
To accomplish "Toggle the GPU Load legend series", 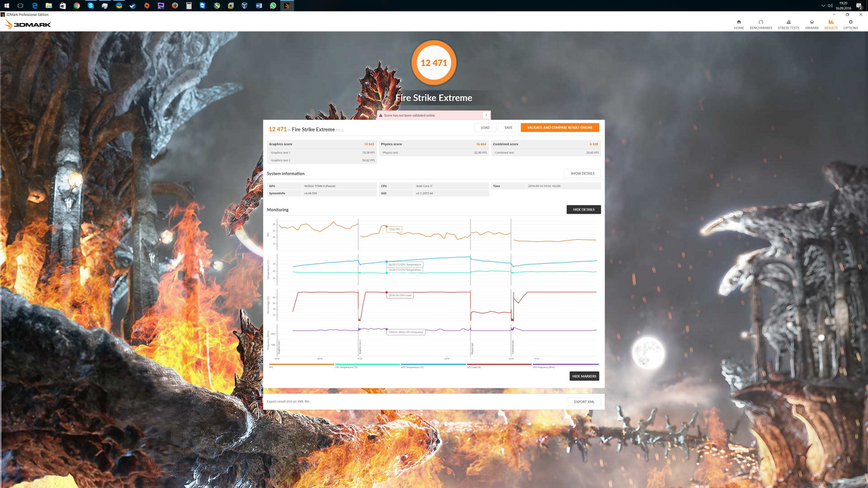I will tap(499, 366).
